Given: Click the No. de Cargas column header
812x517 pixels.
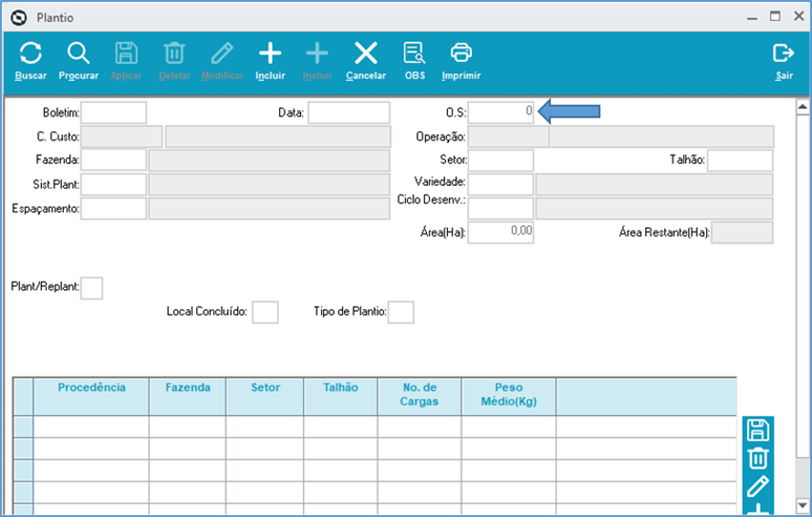Looking at the screenshot, I should tap(420, 397).
